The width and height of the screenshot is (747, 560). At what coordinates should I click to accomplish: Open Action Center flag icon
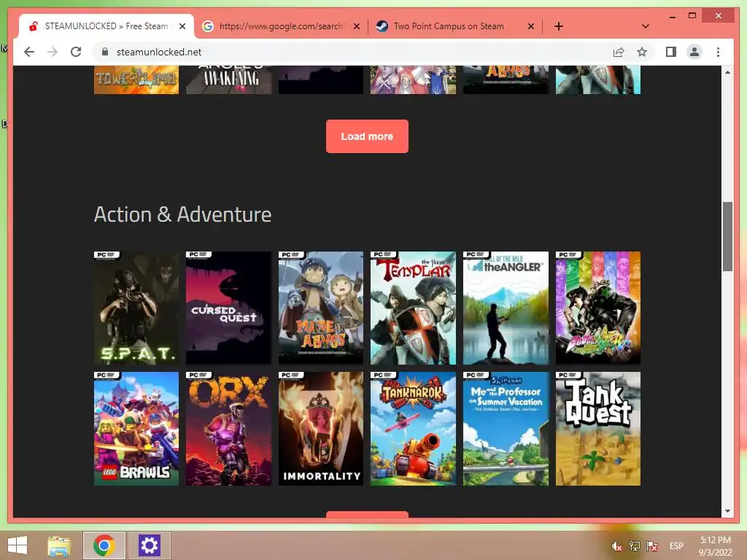click(x=651, y=546)
